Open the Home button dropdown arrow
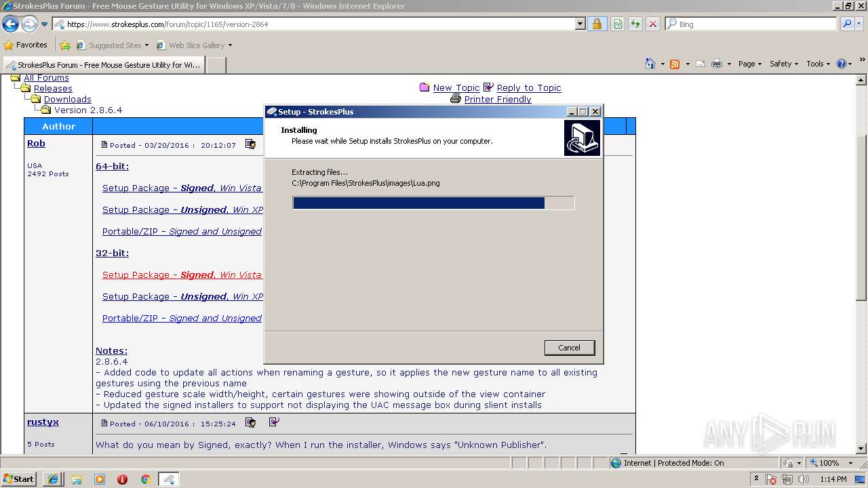Viewport: 868px width, 488px height. pos(662,64)
